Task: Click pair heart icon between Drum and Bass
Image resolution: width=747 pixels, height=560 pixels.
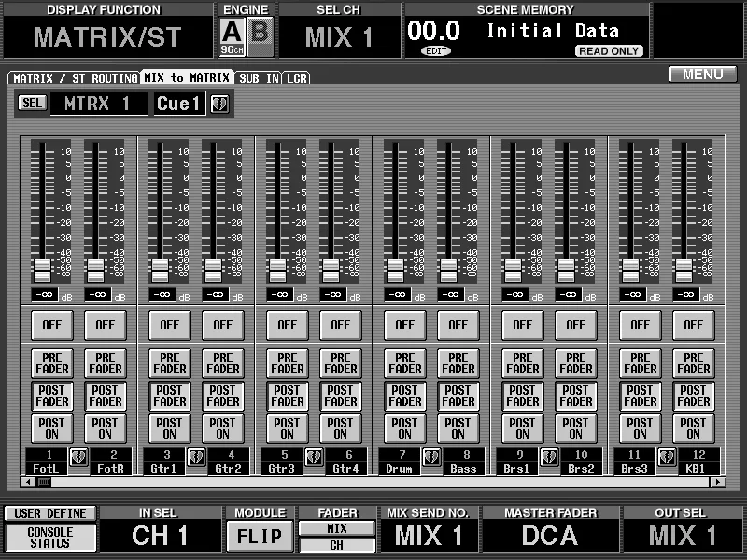Action: click(431, 457)
